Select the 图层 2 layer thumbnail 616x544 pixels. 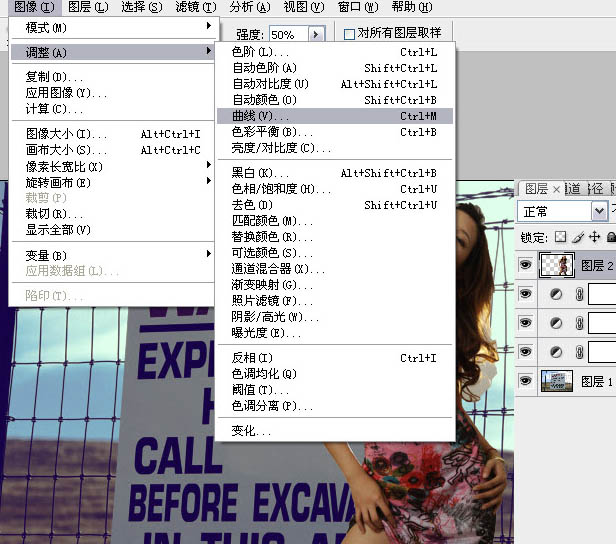556,265
